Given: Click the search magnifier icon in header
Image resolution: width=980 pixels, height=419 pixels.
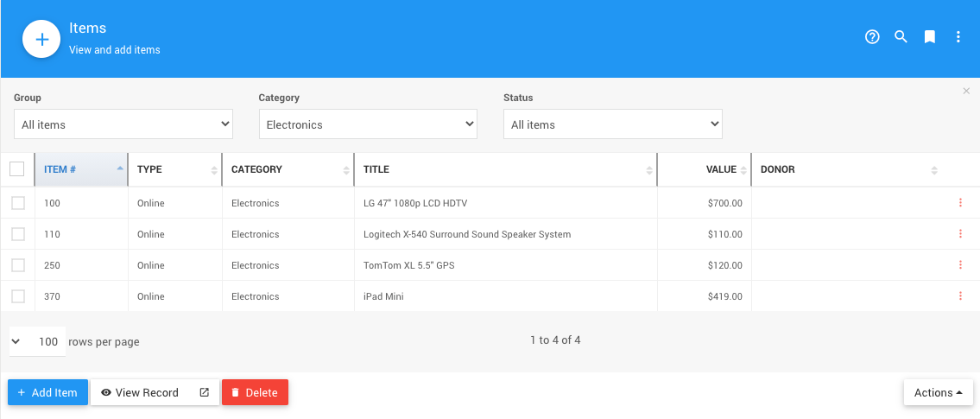Looking at the screenshot, I should (x=901, y=37).
